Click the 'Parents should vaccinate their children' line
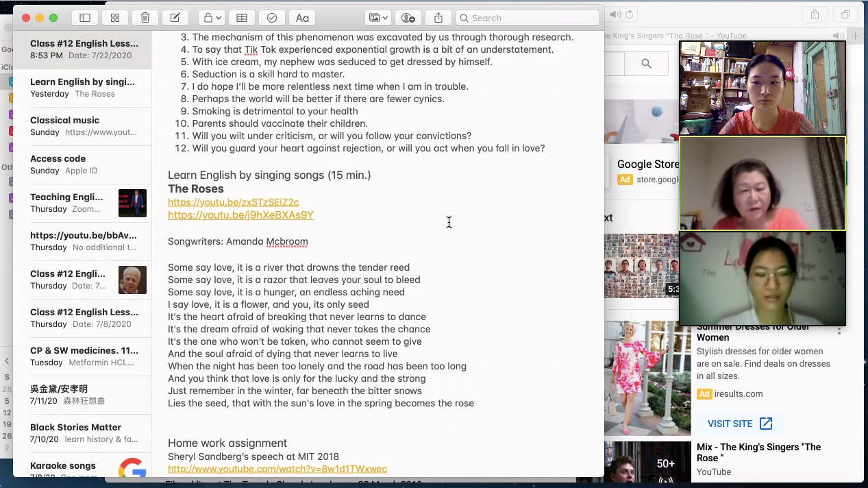Screen dimensions: 868x488 (x=280, y=123)
